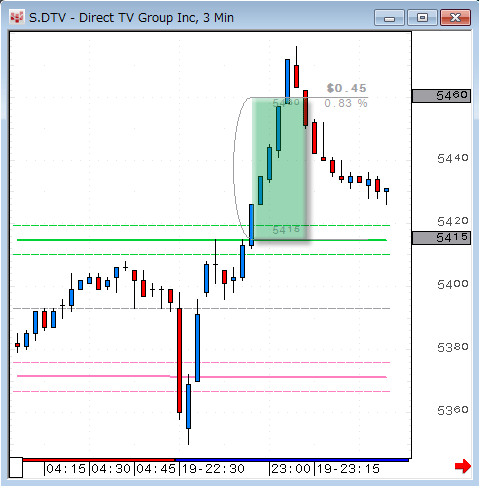Close the S.DTV chart window
This screenshot has width=479, height=486.
(455, 17)
